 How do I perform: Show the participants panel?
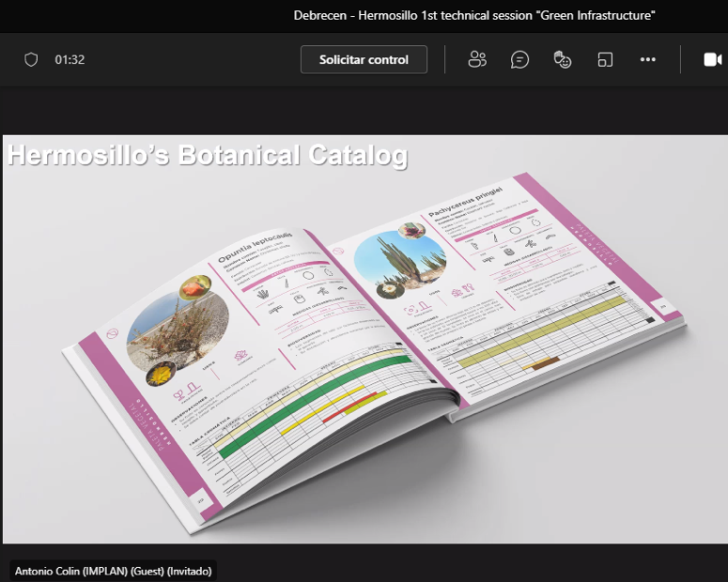pyautogui.click(x=477, y=59)
